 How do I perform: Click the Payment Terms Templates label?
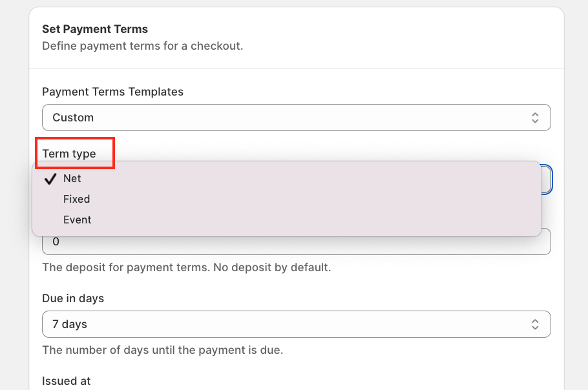click(112, 92)
